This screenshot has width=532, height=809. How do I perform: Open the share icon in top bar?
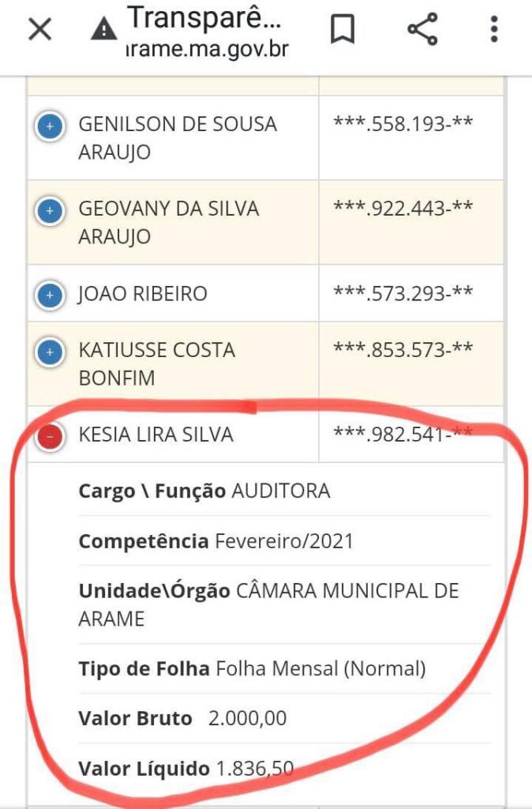[422, 30]
